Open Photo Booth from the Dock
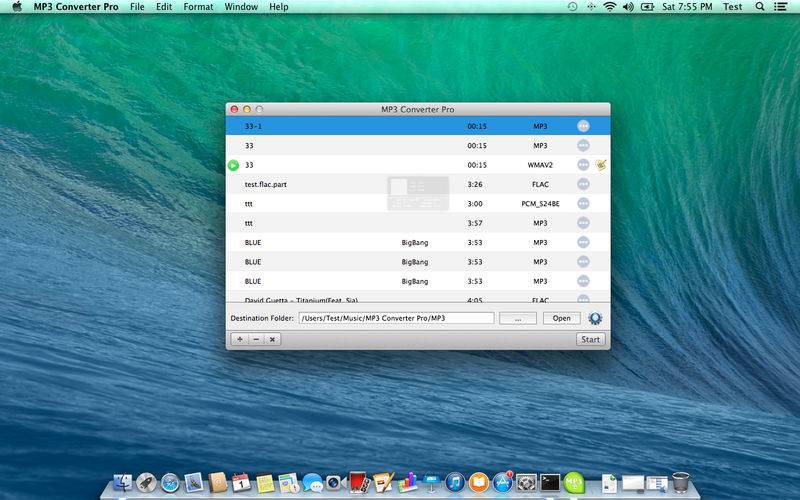800x500 pixels. pos(359,482)
